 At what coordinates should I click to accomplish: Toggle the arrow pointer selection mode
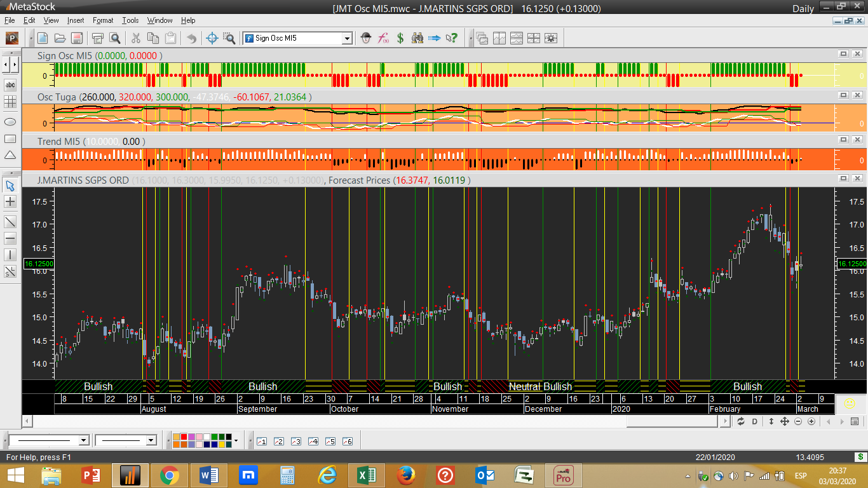point(10,186)
